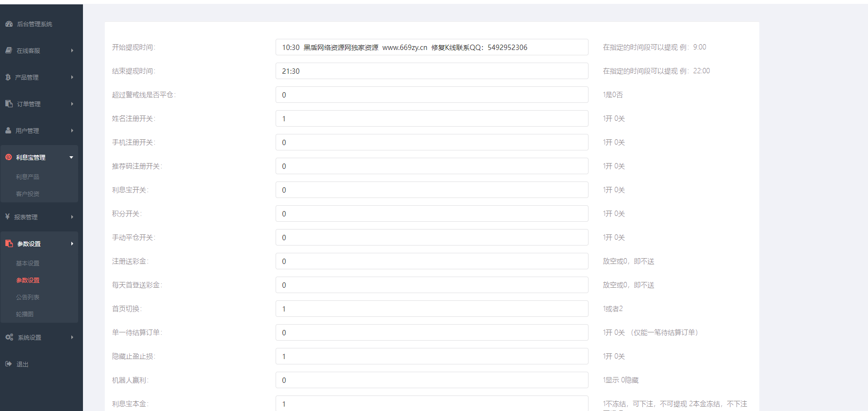
Task: Open the 轮播图 submenu
Action: (x=25, y=314)
